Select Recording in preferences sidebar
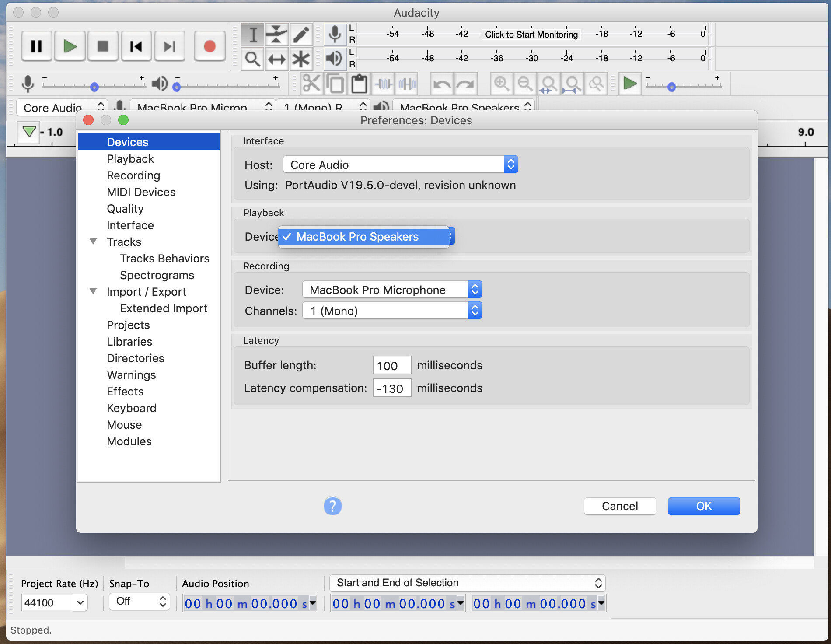This screenshot has height=644, width=831. (x=133, y=175)
